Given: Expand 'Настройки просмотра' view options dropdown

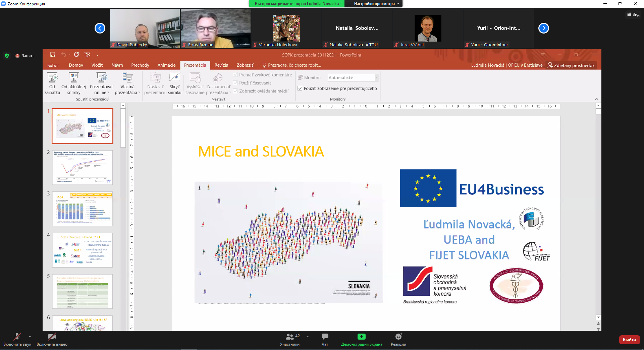Looking at the screenshot, I should coord(376,4).
